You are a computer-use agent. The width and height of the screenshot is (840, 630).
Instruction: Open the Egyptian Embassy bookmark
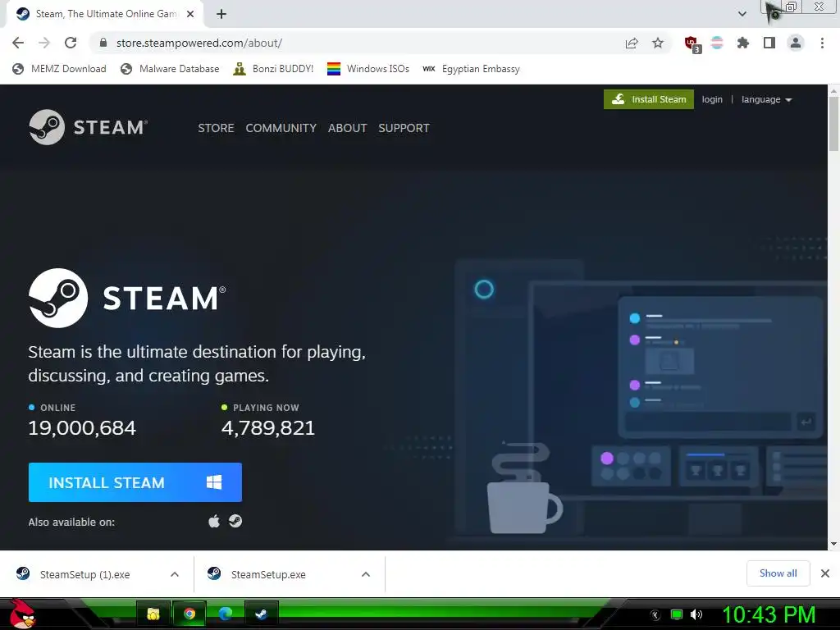click(472, 69)
